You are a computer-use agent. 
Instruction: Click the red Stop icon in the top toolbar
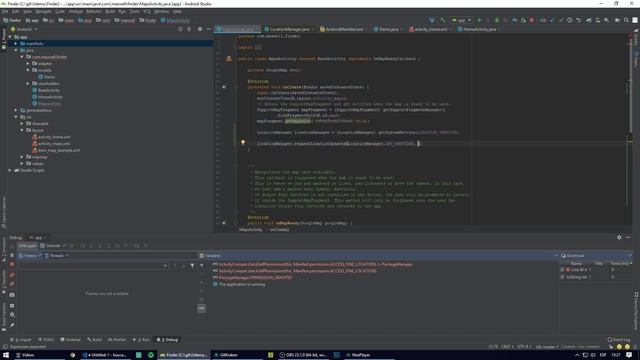tap(531, 20)
